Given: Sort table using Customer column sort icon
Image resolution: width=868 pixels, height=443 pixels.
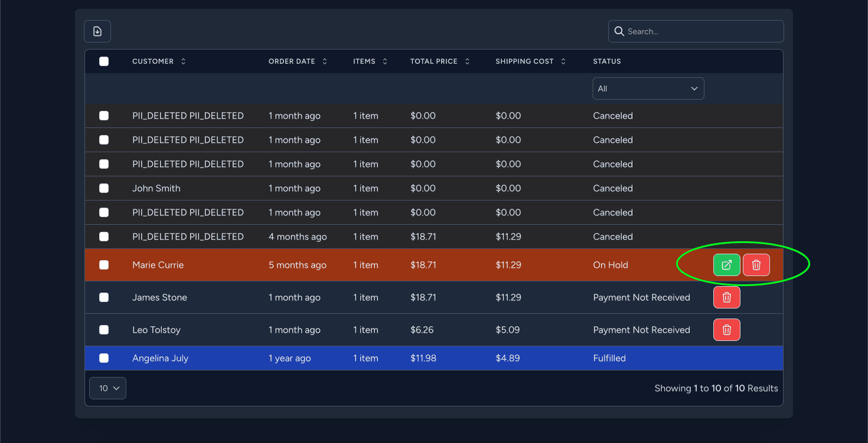Looking at the screenshot, I should (x=183, y=61).
